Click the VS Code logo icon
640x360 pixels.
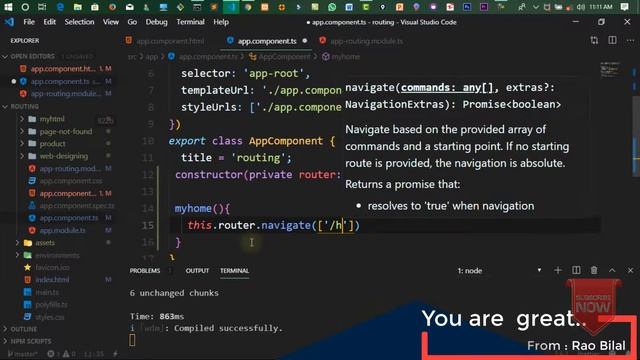[x=9, y=22]
